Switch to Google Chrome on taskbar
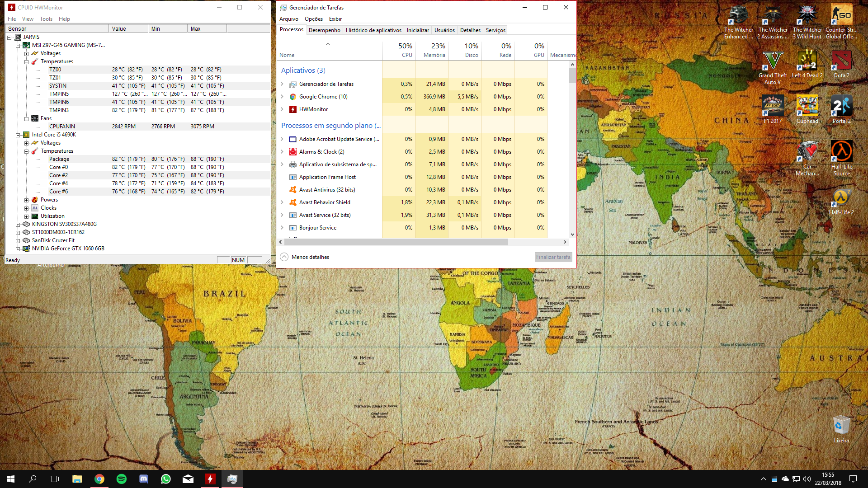This screenshot has width=868, height=488. point(99,479)
